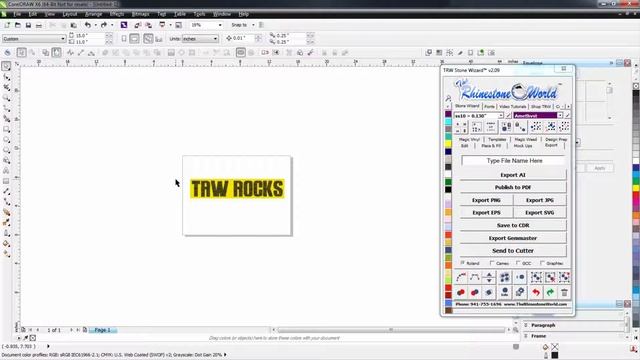Image resolution: width=640 pixels, height=360 pixels.
Task: Select the Color Eyedropper tool
Action: (x=6, y=222)
